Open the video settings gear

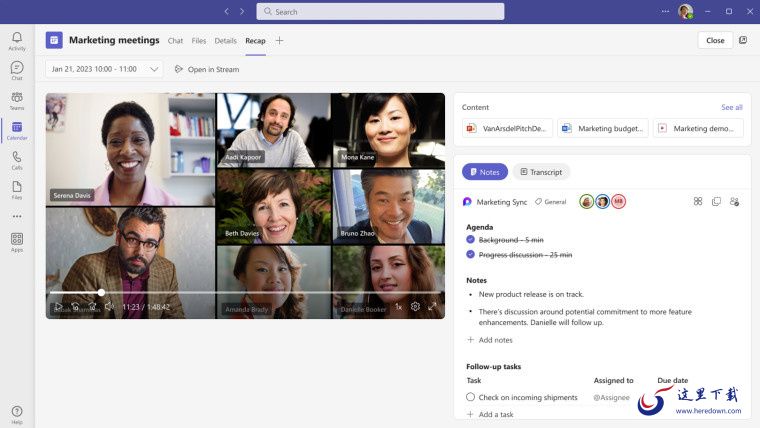(415, 306)
